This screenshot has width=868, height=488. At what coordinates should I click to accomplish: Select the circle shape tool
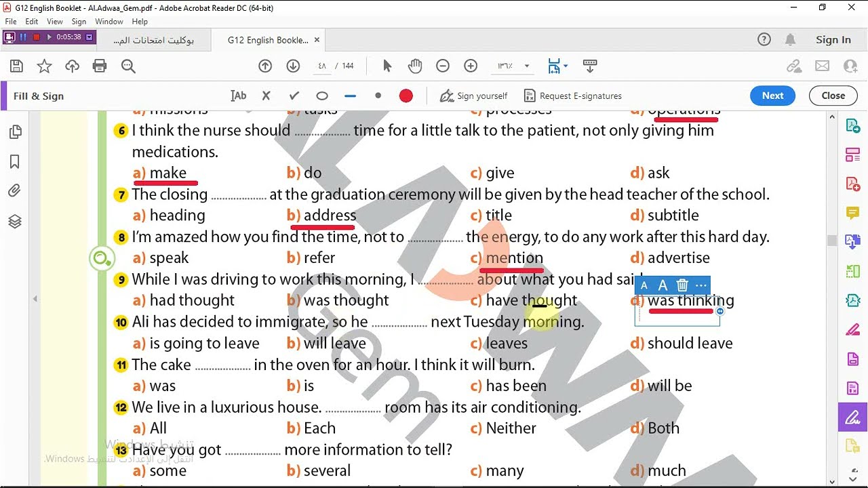coord(322,96)
